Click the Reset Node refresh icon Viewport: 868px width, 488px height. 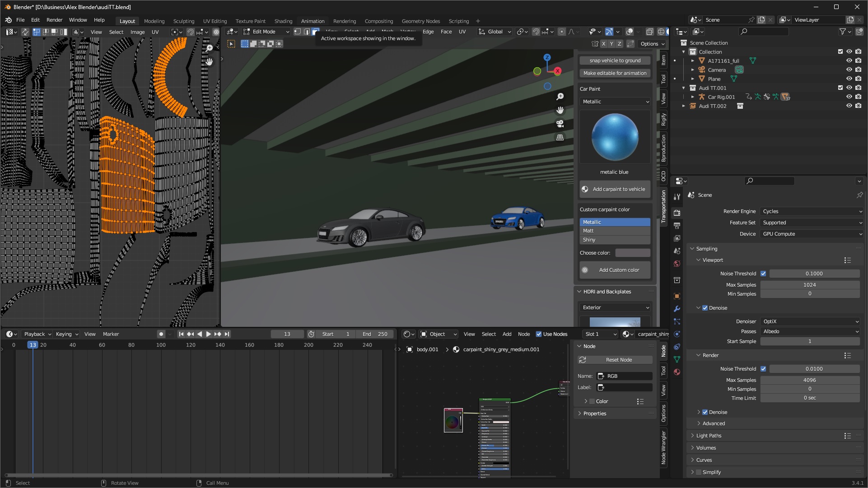tap(583, 360)
